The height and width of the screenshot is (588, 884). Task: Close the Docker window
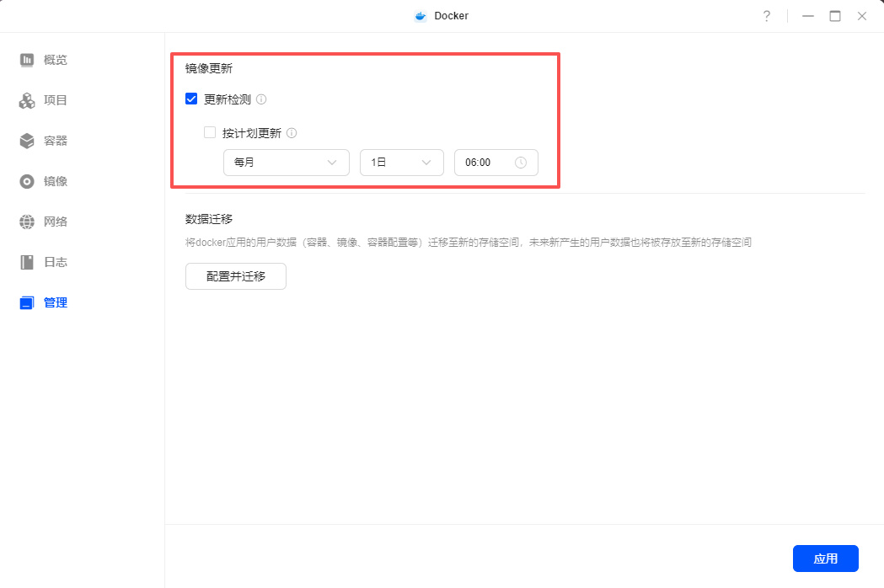pos(861,16)
